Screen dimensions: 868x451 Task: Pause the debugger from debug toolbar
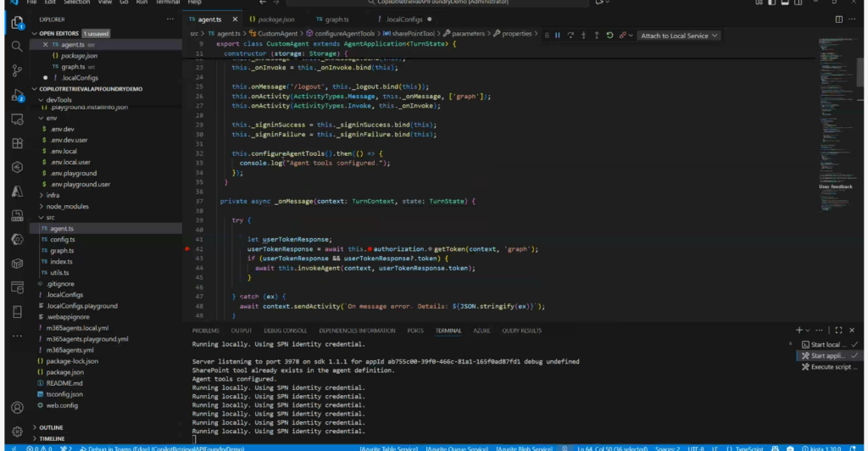click(x=557, y=36)
